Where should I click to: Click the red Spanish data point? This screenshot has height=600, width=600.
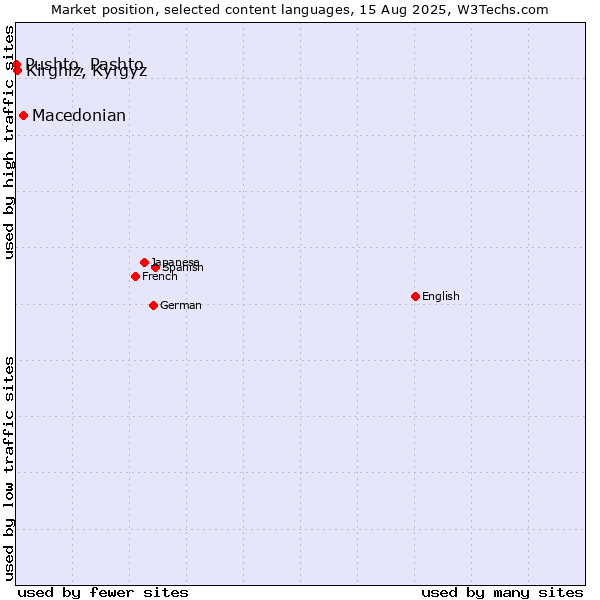(155, 267)
